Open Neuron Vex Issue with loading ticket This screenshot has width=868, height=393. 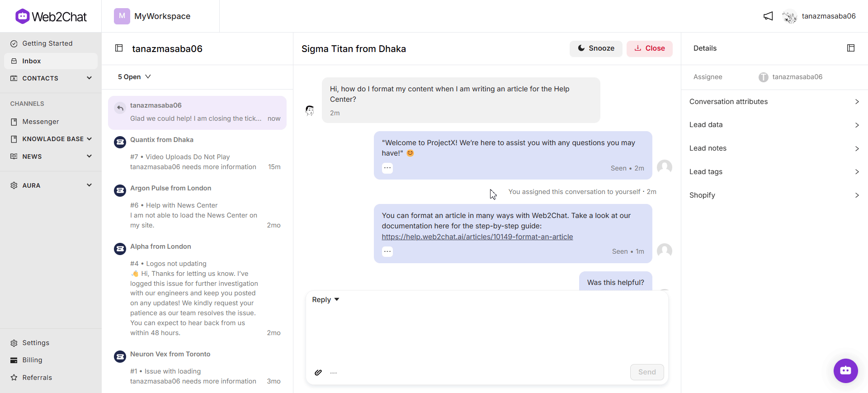197,368
